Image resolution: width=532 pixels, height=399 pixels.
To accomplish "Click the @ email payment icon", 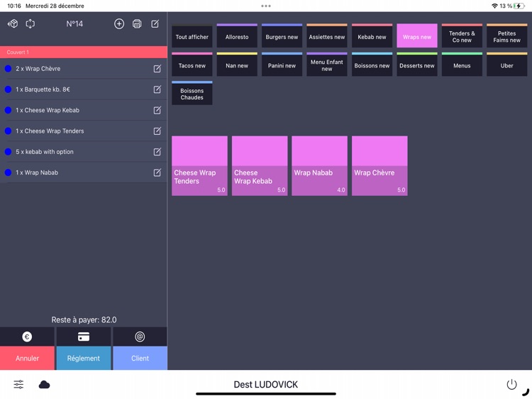I will click(x=140, y=337).
